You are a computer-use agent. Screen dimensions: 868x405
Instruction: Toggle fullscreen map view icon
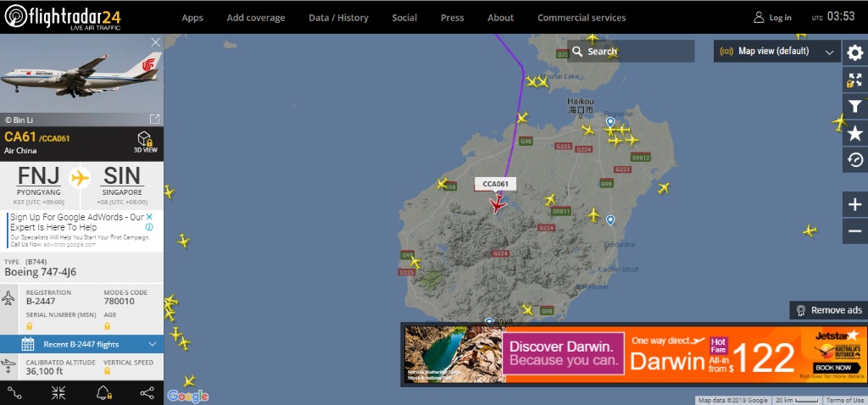[x=854, y=80]
